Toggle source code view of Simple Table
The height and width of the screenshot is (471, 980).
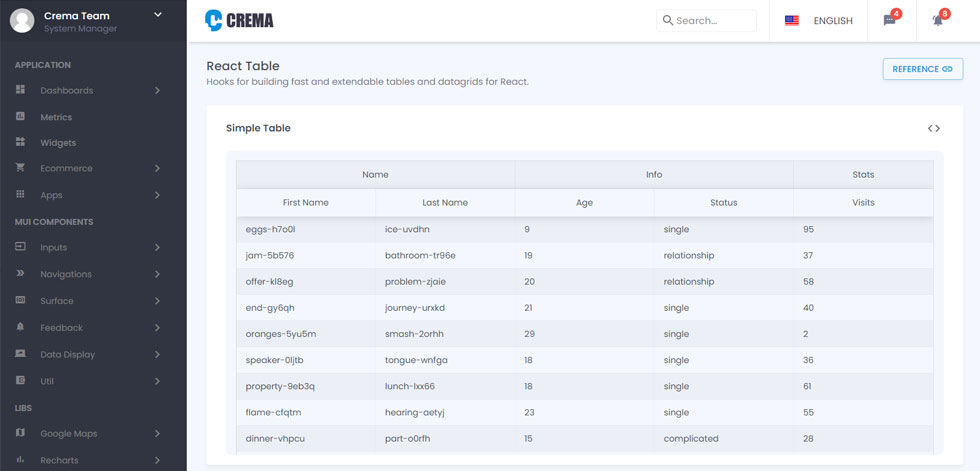coord(934,128)
